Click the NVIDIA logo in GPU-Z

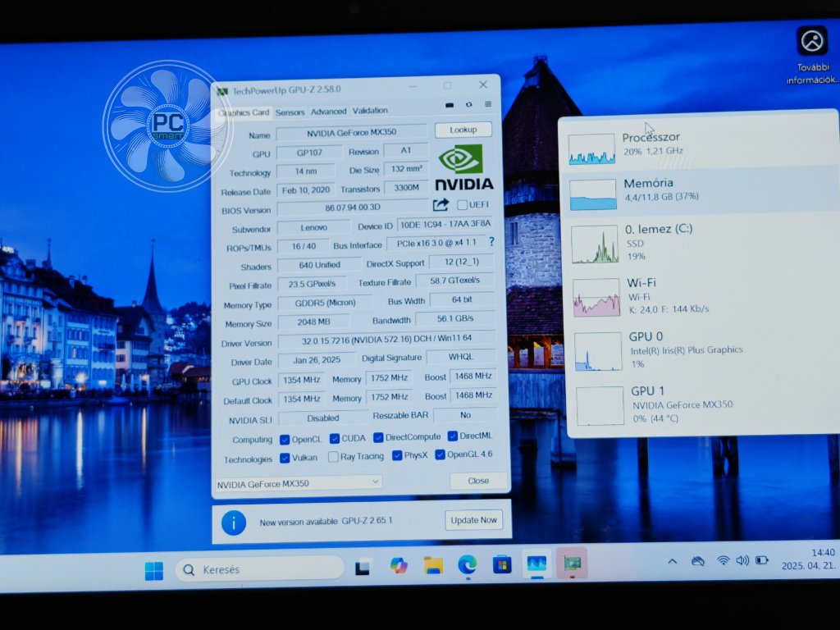(463, 167)
